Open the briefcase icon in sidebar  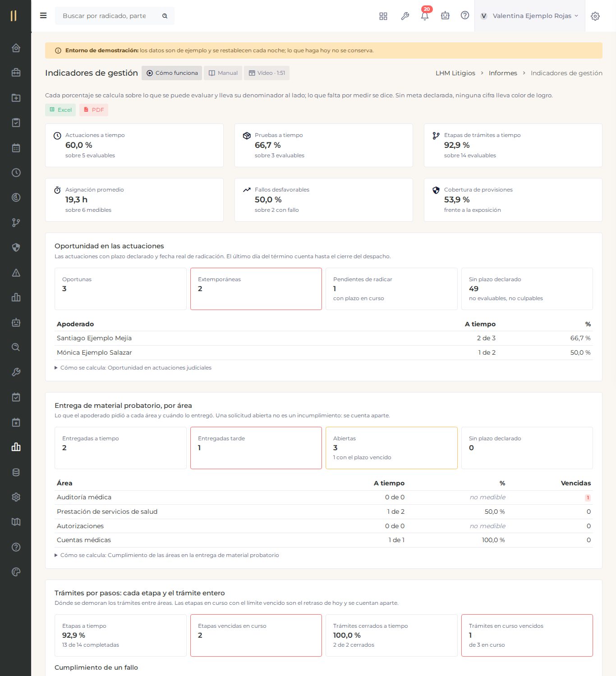coord(16,73)
